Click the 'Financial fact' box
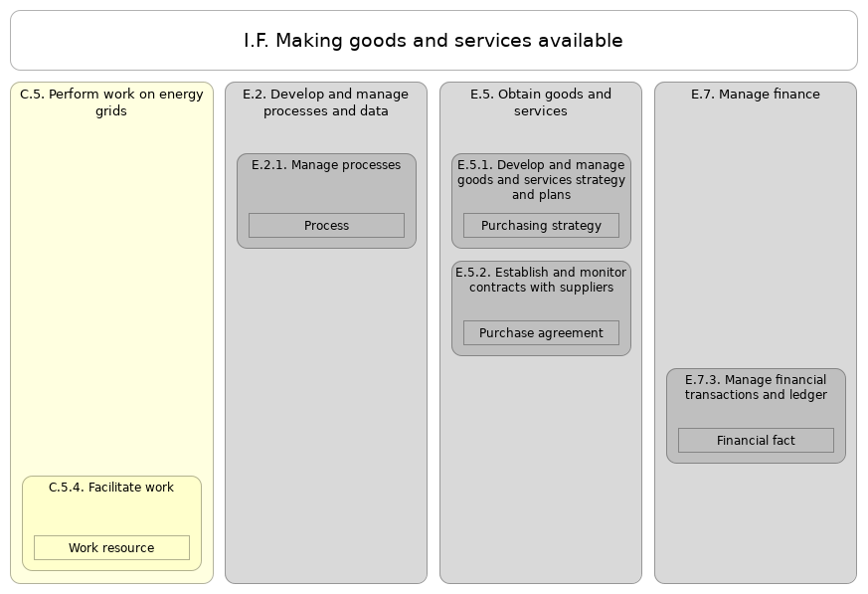This screenshot has height=594, width=868. tap(756, 441)
